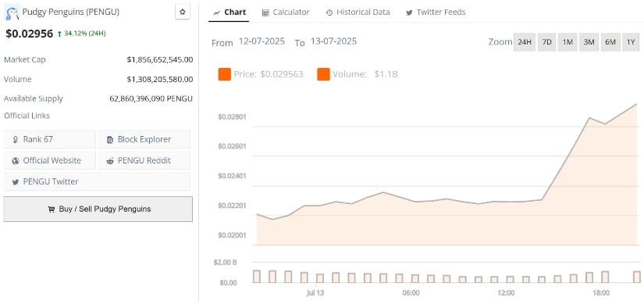Select the 1Y zoom option

tap(631, 42)
